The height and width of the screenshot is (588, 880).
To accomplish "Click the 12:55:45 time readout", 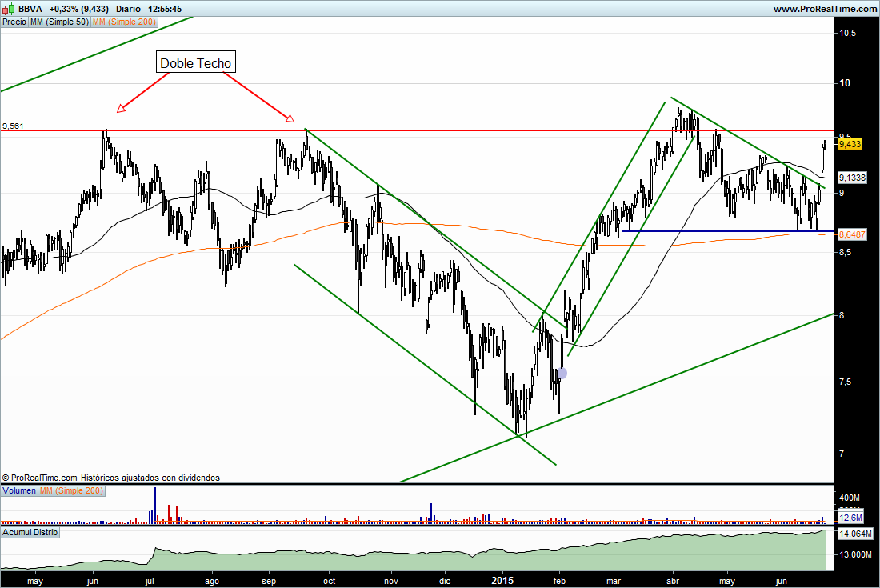I will [165, 9].
